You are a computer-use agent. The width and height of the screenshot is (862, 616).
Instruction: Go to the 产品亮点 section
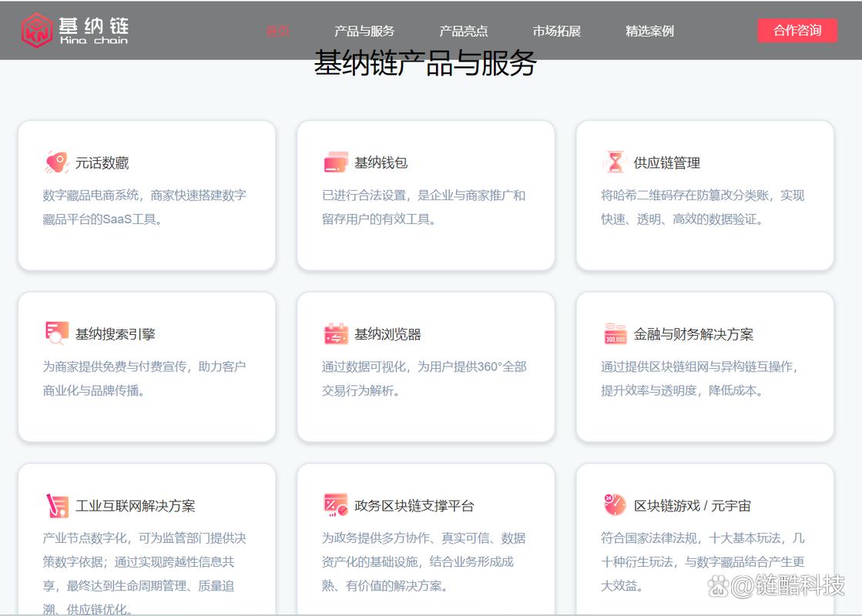[x=464, y=31]
